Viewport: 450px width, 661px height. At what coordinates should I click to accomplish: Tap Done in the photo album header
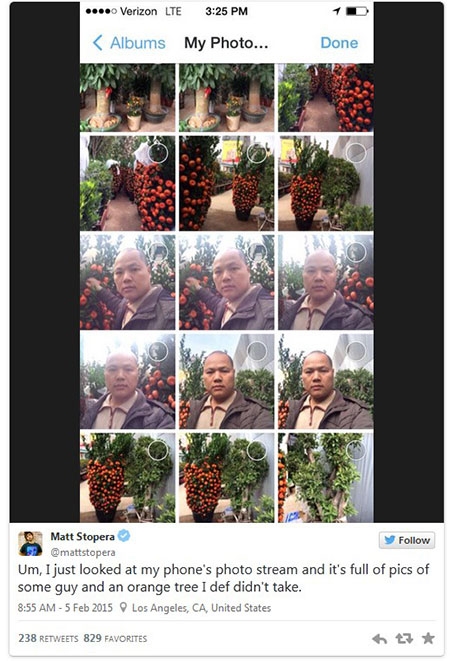pyautogui.click(x=339, y=43)
